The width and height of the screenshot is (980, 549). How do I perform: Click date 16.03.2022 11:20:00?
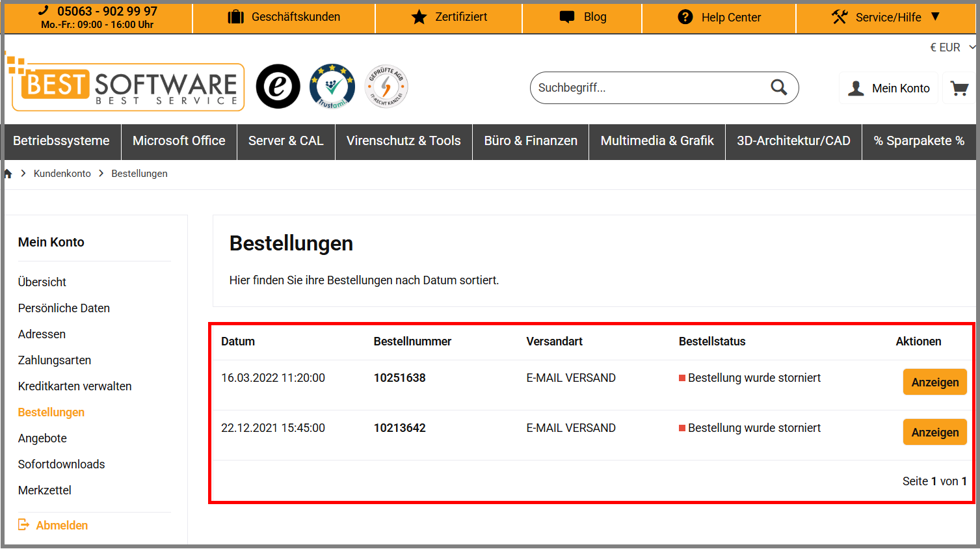[273, 378]
